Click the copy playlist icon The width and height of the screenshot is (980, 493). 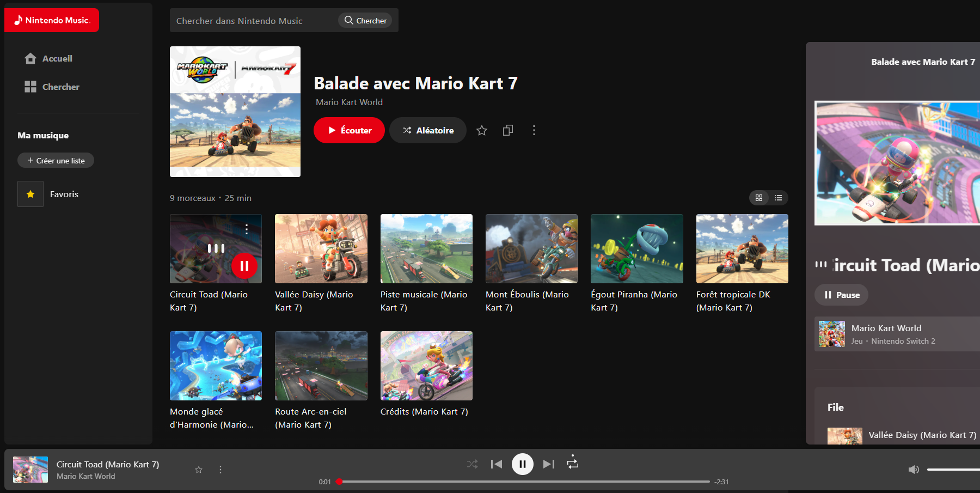point(508,130)
